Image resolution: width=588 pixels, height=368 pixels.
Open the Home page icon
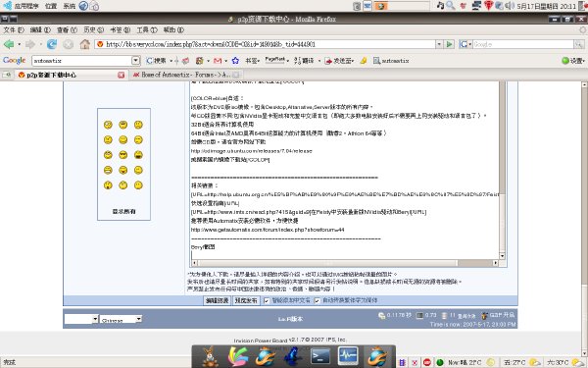84,44
